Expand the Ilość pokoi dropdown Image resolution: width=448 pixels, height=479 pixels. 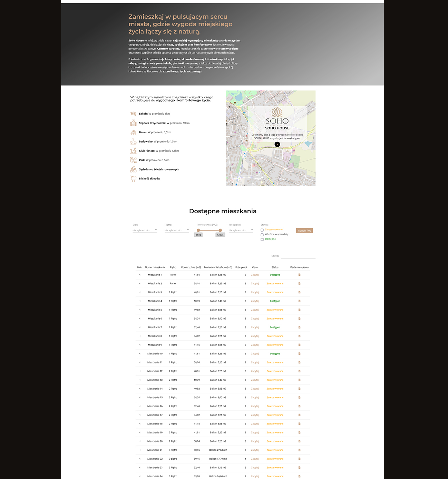click(241, 230)
